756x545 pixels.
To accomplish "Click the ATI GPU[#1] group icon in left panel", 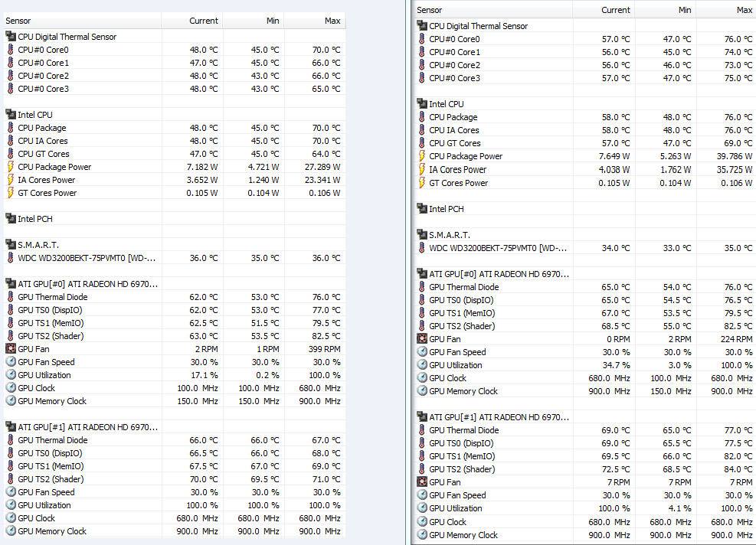I will point(11,427).
